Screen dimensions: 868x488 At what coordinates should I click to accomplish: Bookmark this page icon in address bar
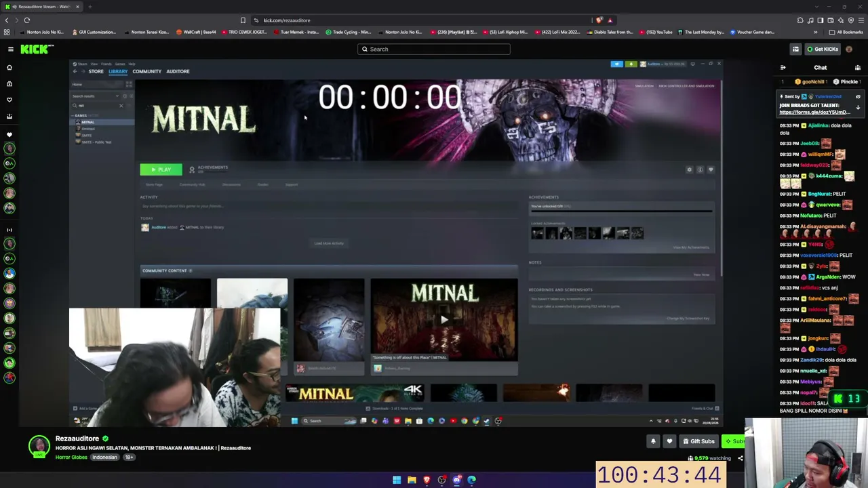tap(243, 20)
